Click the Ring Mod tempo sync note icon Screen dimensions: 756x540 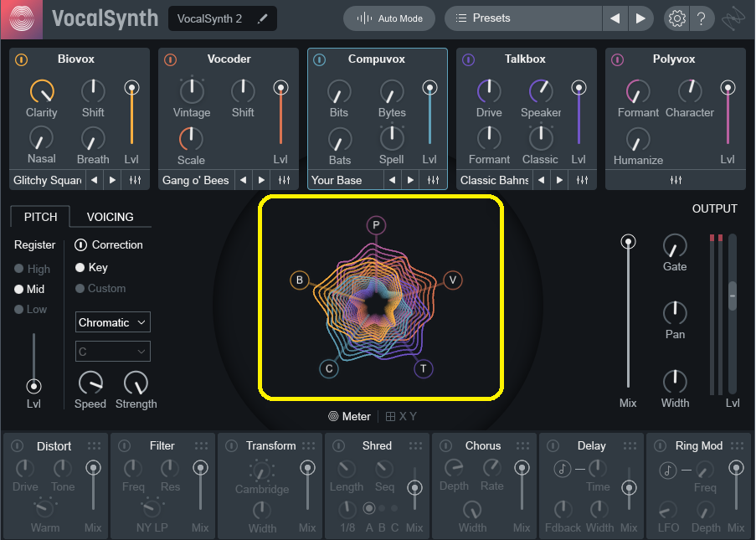668,470
